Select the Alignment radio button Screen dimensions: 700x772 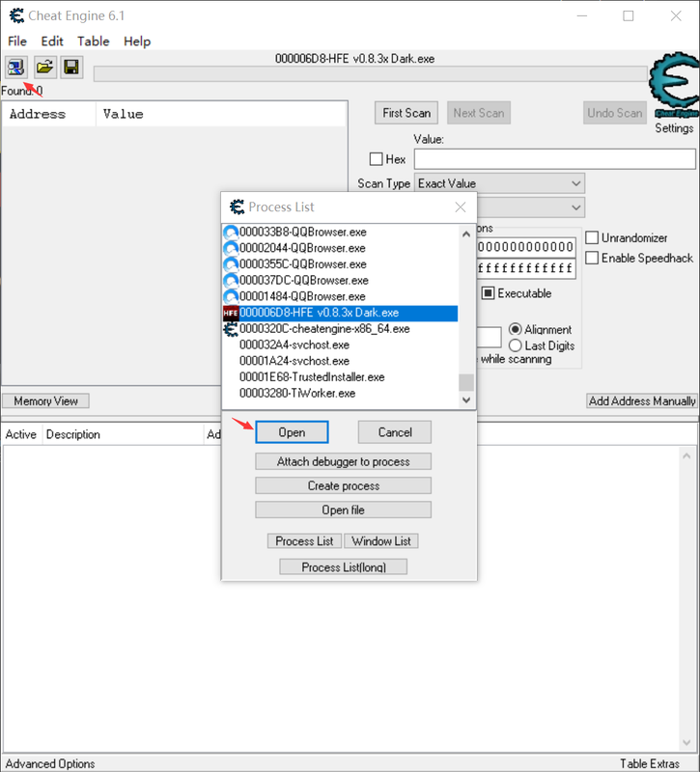point(516,329)
